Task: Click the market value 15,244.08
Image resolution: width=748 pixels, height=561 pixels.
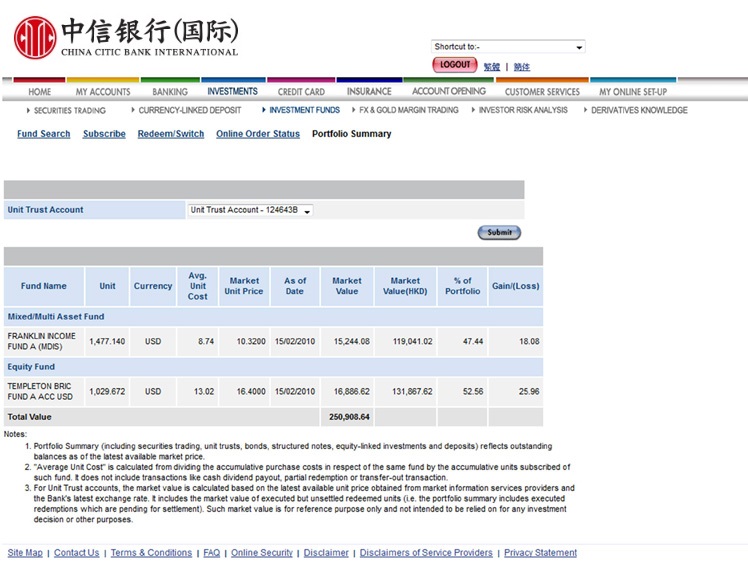Action: (352, 342)
